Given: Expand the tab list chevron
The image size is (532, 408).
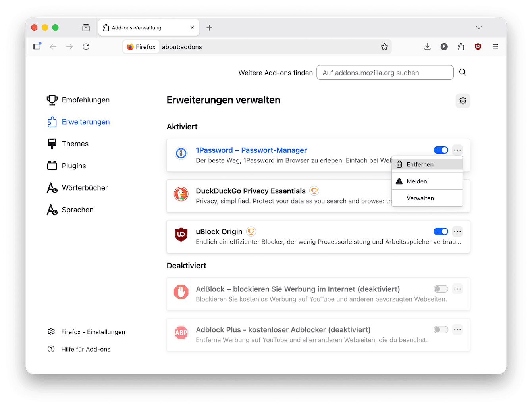Looking at the screenshot, I should click(479, 27).
